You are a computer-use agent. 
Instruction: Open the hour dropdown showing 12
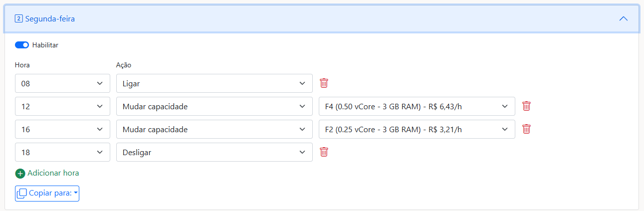pyautogui.click(x=62, y=106)
